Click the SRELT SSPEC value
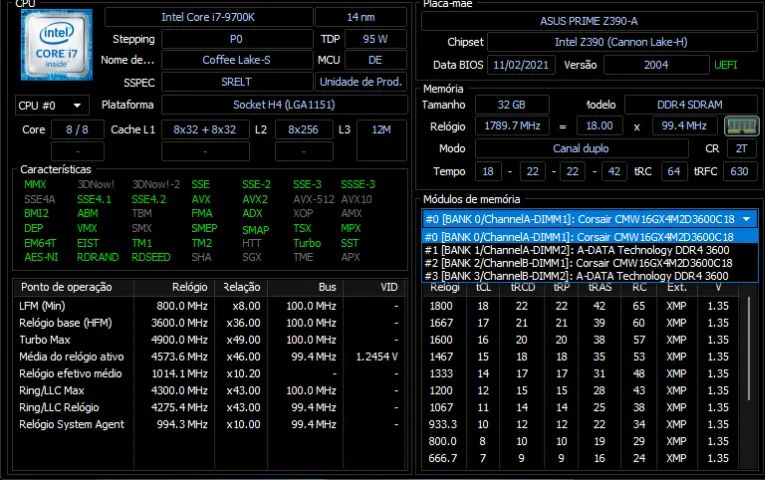 pyautogui.click(x=237, y=82)
